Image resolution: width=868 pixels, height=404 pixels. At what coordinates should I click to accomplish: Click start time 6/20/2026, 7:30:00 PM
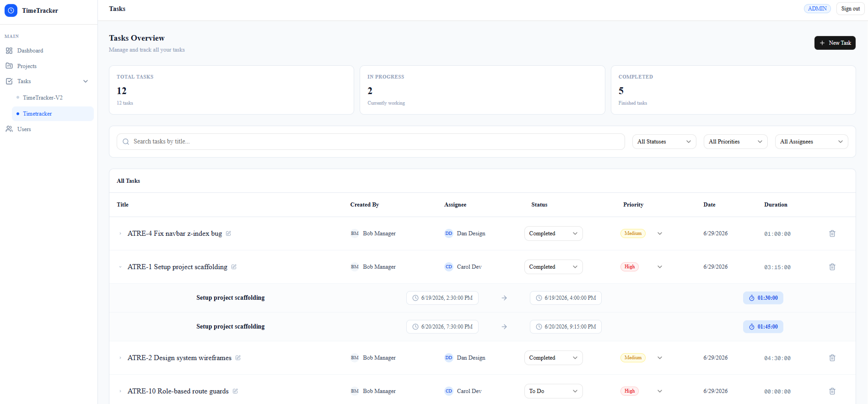(x=442, y=327)
